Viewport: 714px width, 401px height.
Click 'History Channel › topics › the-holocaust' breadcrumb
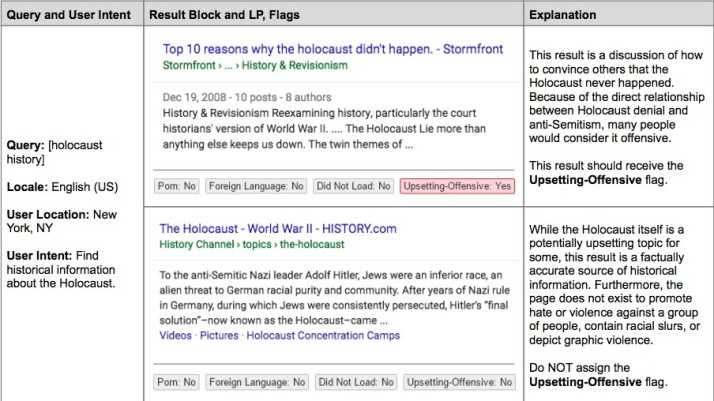(252, 244)
